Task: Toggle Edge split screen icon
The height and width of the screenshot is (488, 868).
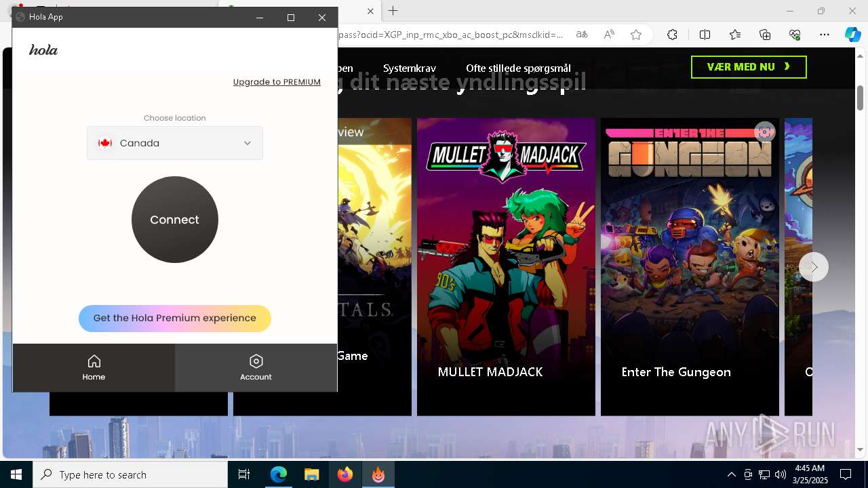Action: (x=705, y=35)
